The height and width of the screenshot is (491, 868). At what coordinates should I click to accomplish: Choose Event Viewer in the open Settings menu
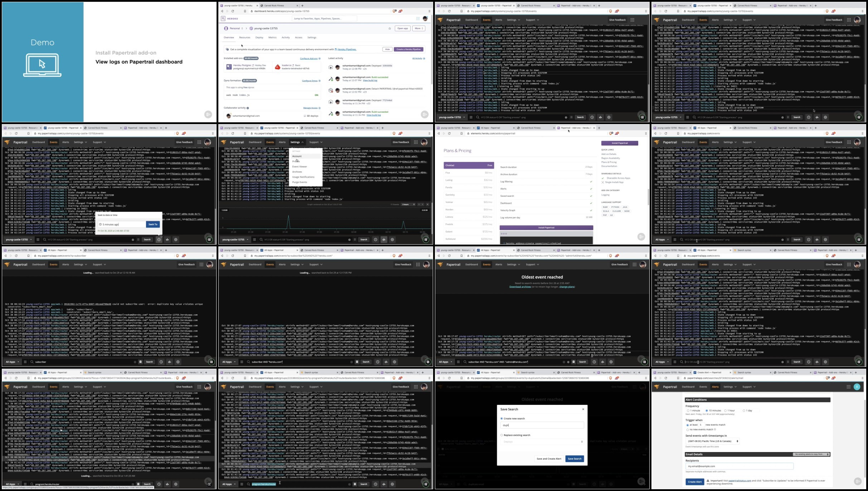[x=300, y=167]
